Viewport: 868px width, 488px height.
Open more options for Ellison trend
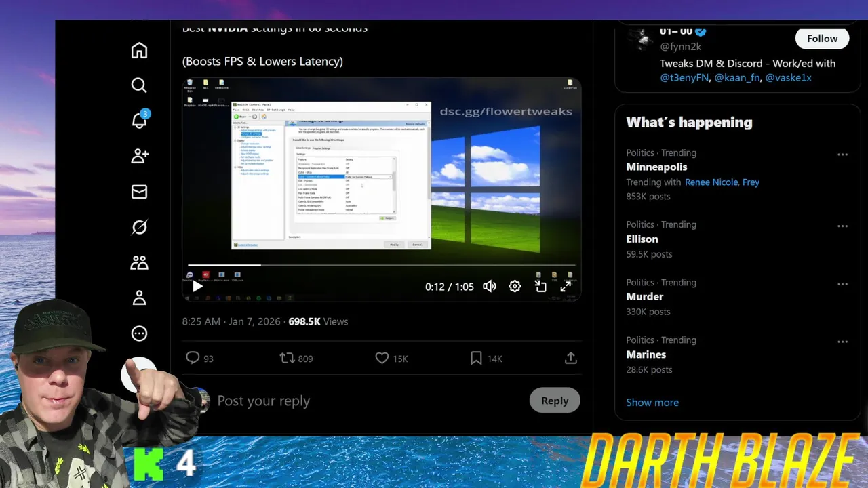(x=842, y=226)
